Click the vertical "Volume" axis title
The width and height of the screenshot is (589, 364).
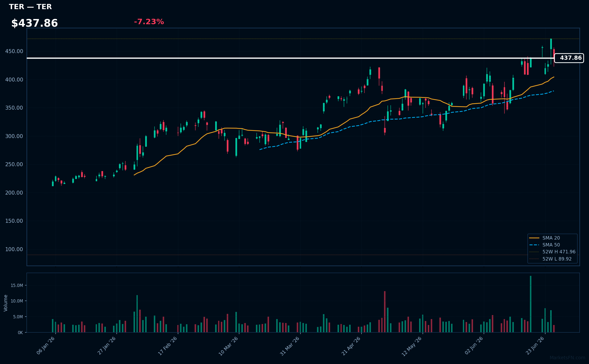coord(6,303)
